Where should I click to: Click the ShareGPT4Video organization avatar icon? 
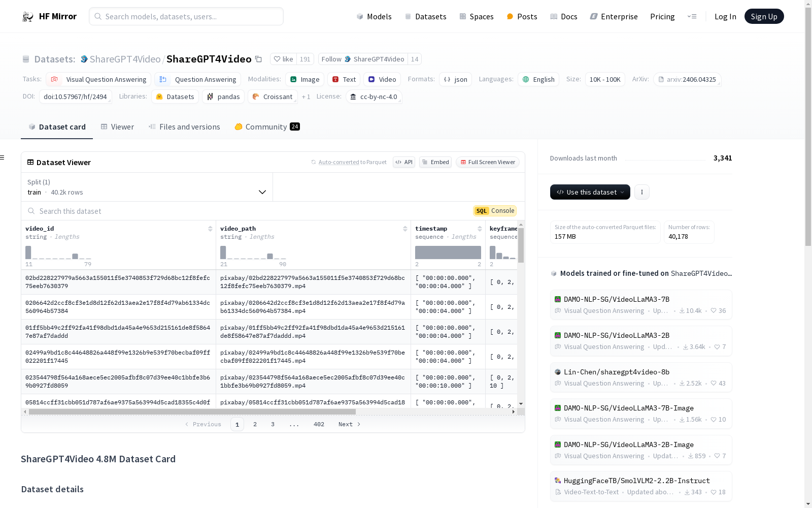tap(84, 59)
